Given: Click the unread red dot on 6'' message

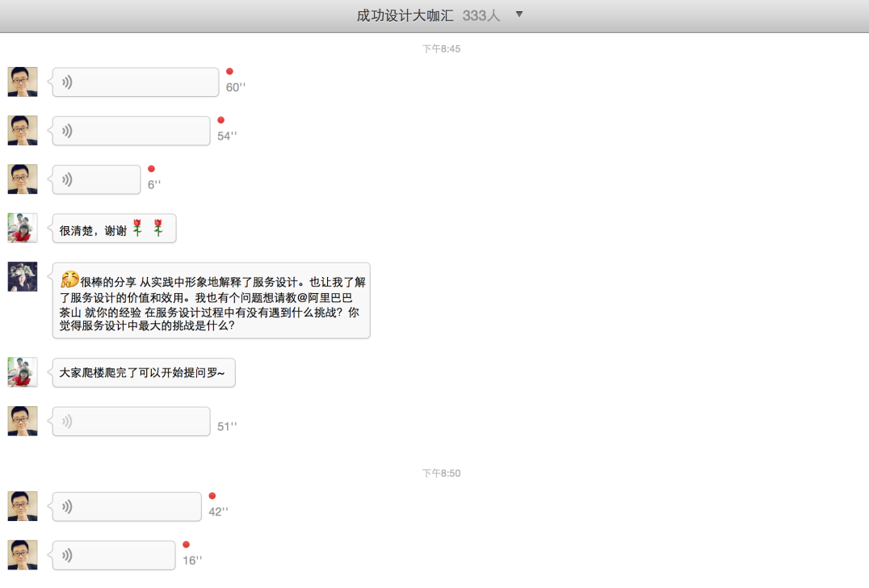Looking at the screenshot, I should 151,169.
